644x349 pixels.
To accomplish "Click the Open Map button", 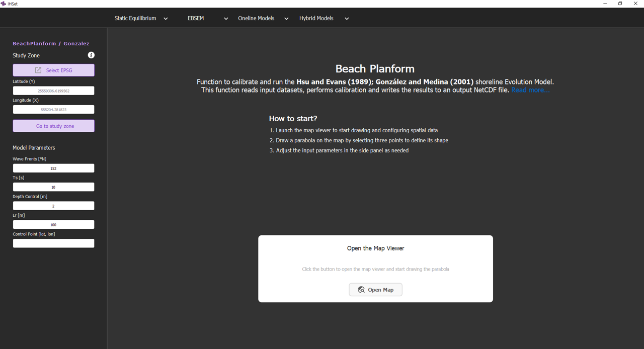I will pyautogui.click(x=375, y=290).
